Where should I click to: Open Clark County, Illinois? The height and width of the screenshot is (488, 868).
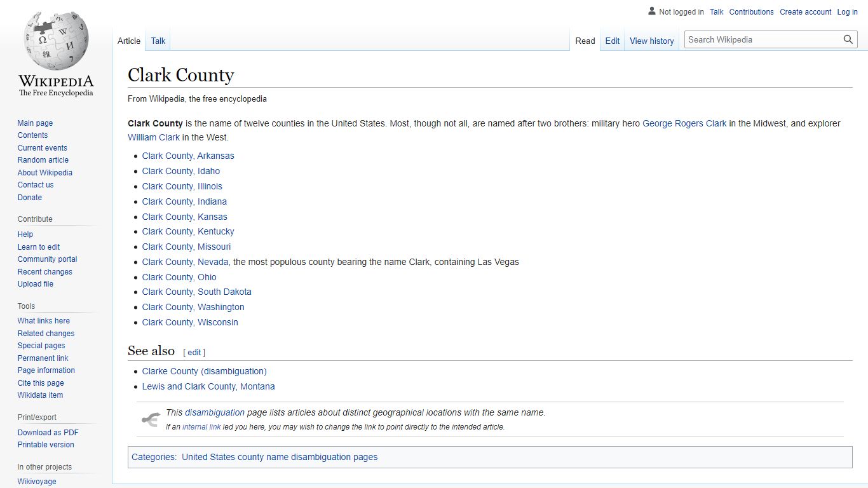[182, 186]
